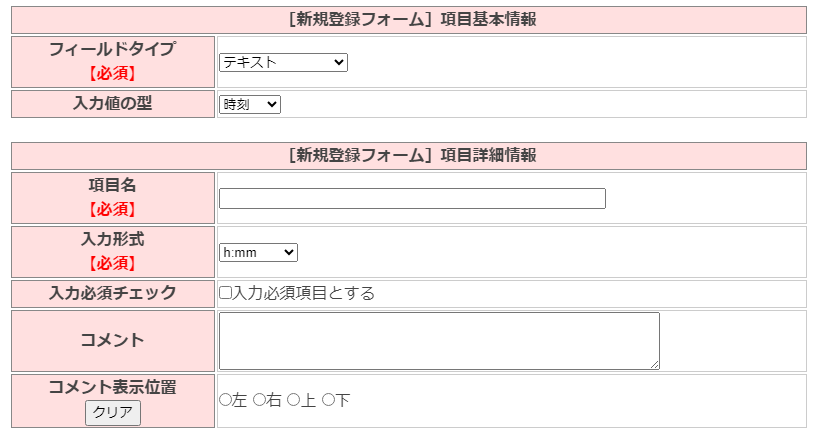Open the 入力形式 dropdown showing h:mm
816x438 pixels.
point(258,252)
